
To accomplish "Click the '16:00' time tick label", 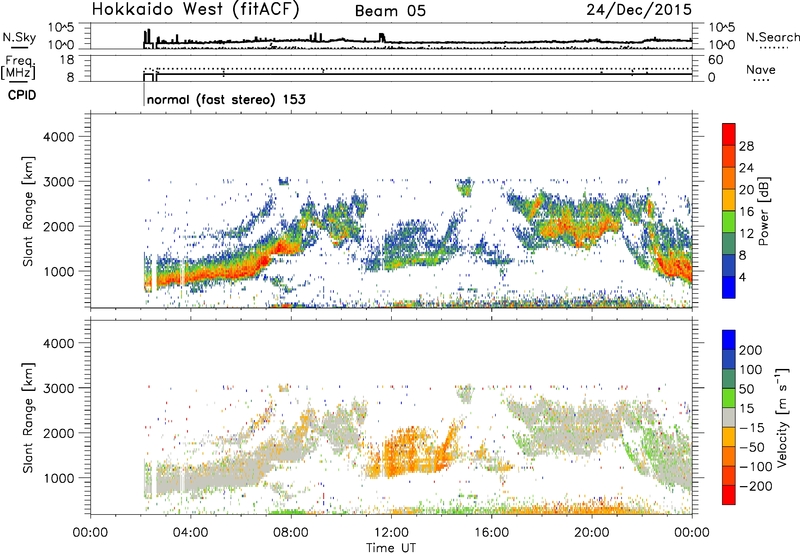I will tap(491, 533).
